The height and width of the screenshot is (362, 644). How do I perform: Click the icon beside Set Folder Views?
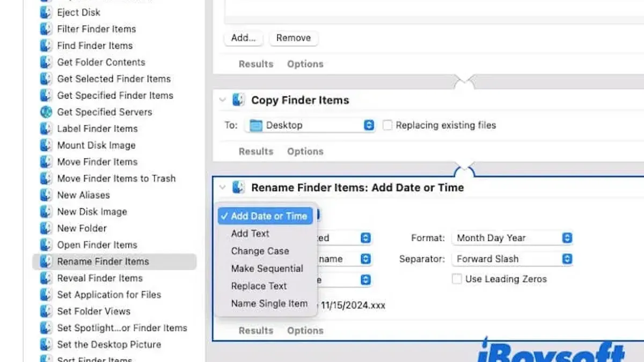[46, 312]
